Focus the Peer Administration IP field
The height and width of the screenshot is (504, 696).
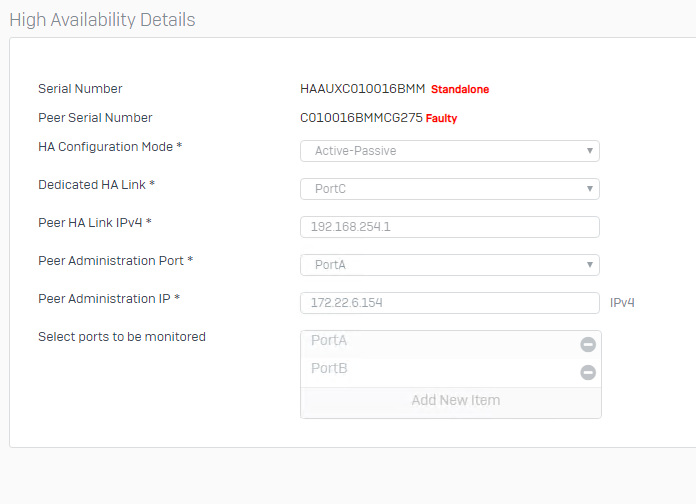pos(450,303)
